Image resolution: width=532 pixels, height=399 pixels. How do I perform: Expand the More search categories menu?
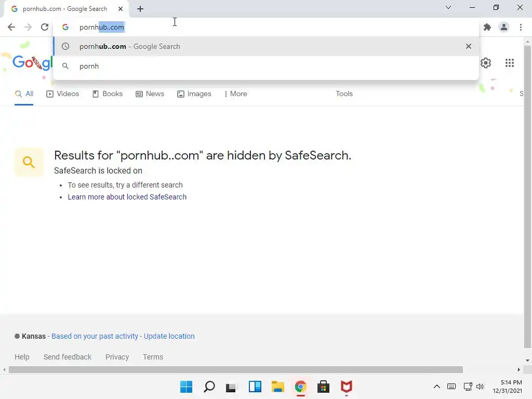235,94
